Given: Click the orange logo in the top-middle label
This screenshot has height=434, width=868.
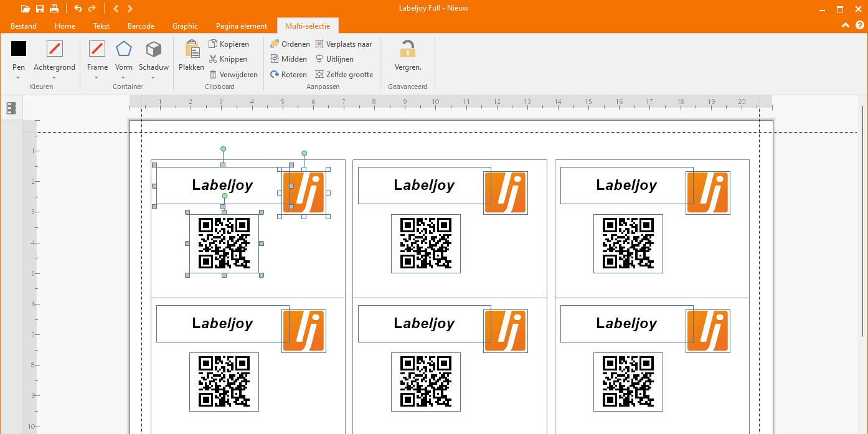Looking at the screenshot, I should tap(506, 192).
